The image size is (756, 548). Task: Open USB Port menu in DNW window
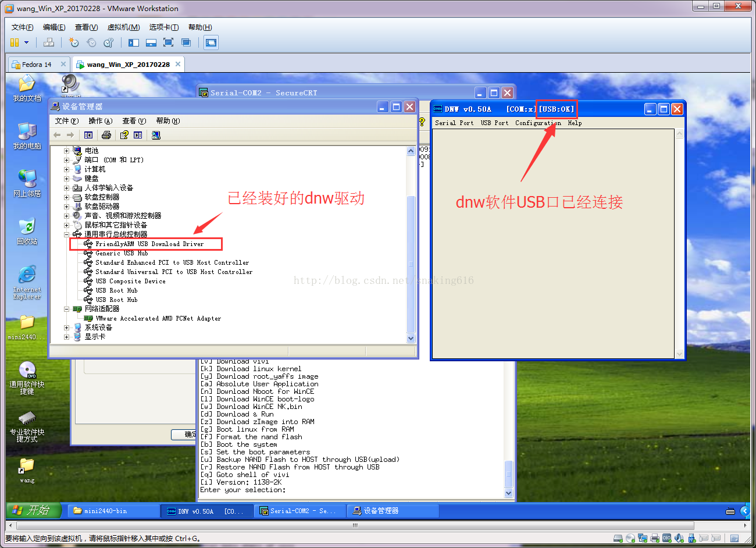tap(494, 123)
